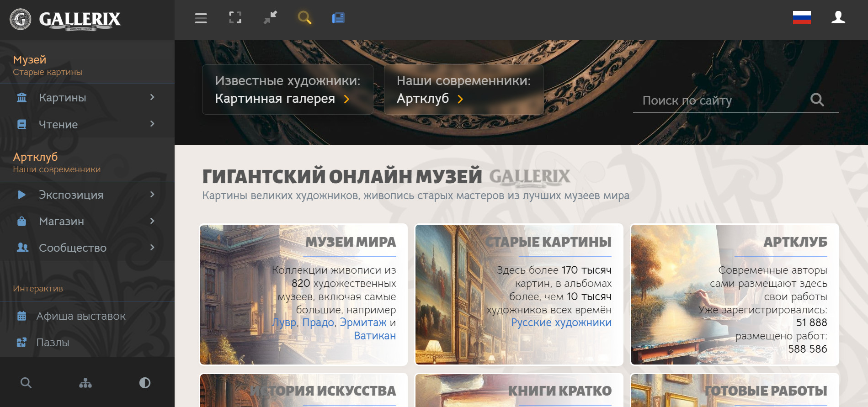The width and height of the screenshot is (868, 407).
Task: Click the play icon beside Экспозиция
Action: 21,195
